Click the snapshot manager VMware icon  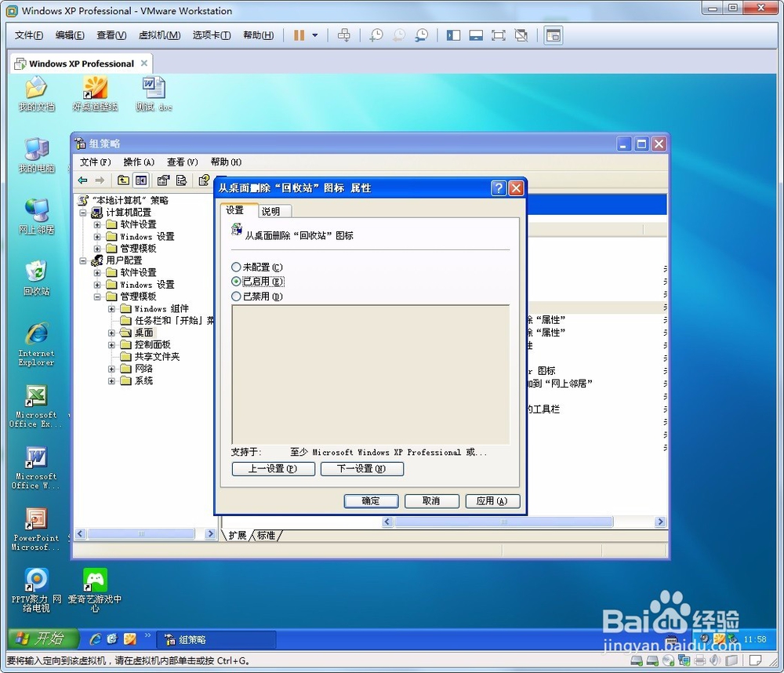point(422,35)
